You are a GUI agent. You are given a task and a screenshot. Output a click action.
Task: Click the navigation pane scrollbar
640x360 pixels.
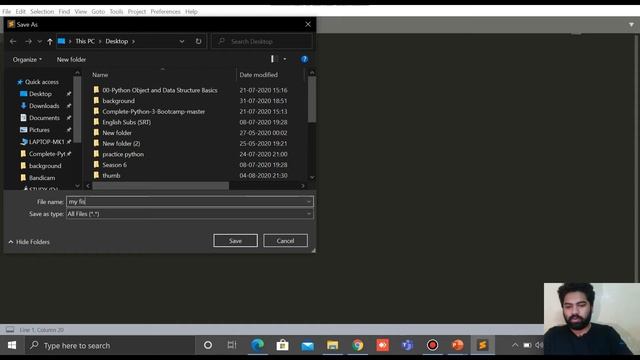(77, 109)
